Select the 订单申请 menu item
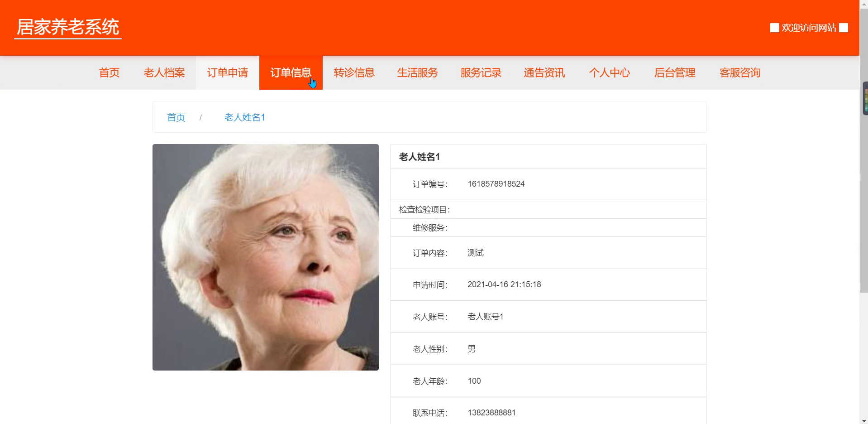 coord(228,72)
